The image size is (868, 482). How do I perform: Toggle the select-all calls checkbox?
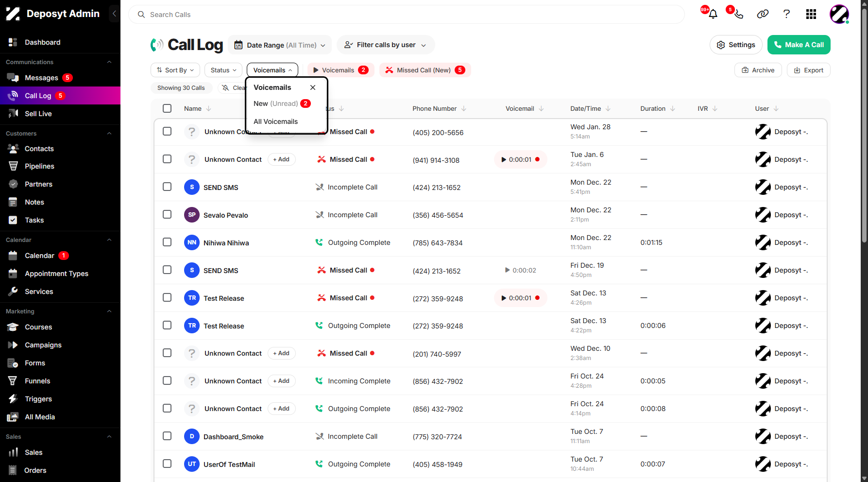[167, 108]
